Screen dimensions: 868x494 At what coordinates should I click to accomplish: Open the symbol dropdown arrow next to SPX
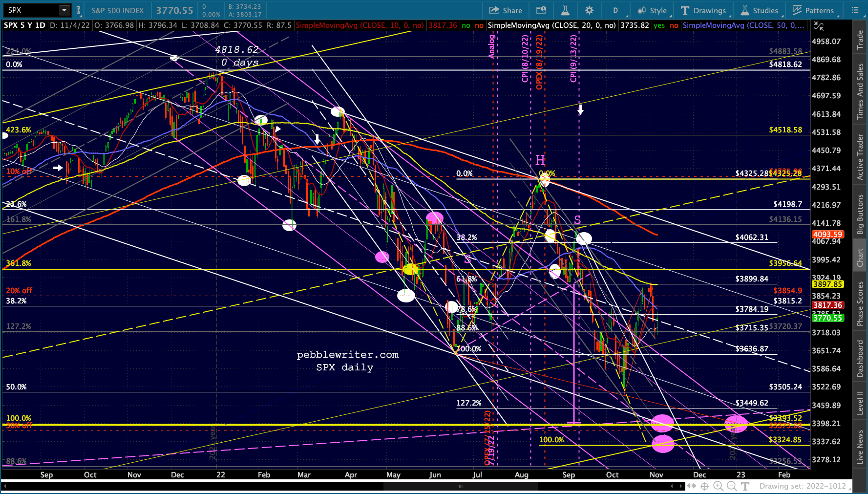pos(64,10)
